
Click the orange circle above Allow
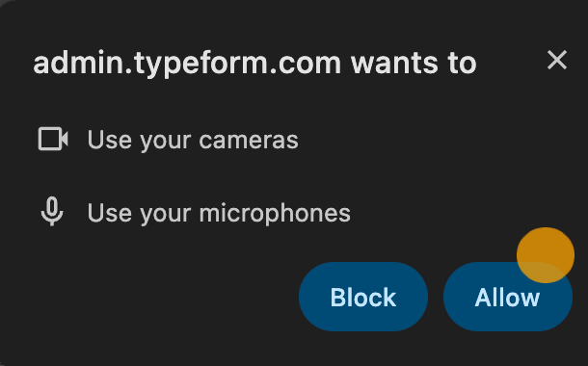[x=546, y=255]
